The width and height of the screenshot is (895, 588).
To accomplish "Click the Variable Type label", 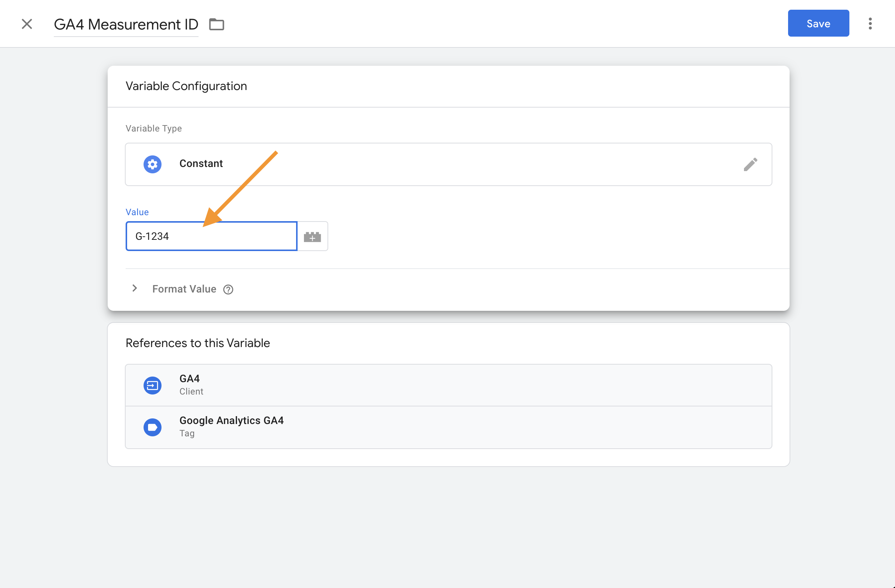I will point(153,129).
